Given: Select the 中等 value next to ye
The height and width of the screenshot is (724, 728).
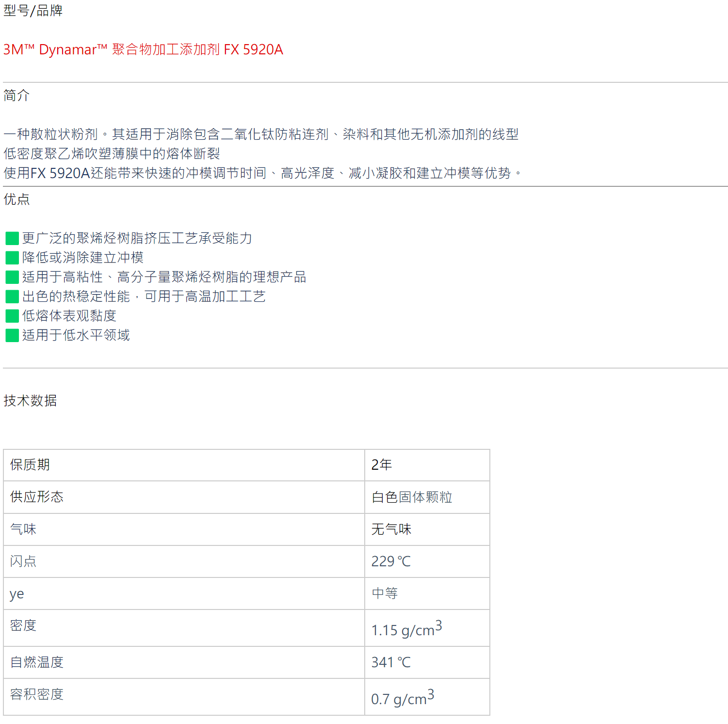Looking at the screenshot, I should pos(385,593).
